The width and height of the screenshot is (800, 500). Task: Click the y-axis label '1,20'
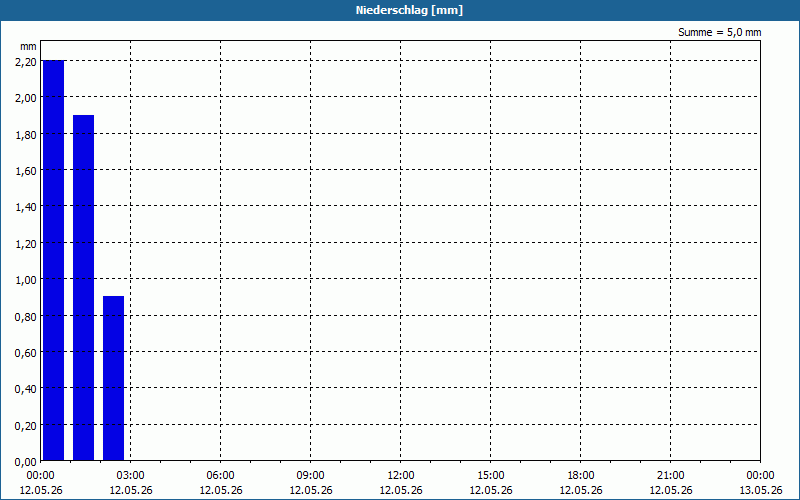26,244
